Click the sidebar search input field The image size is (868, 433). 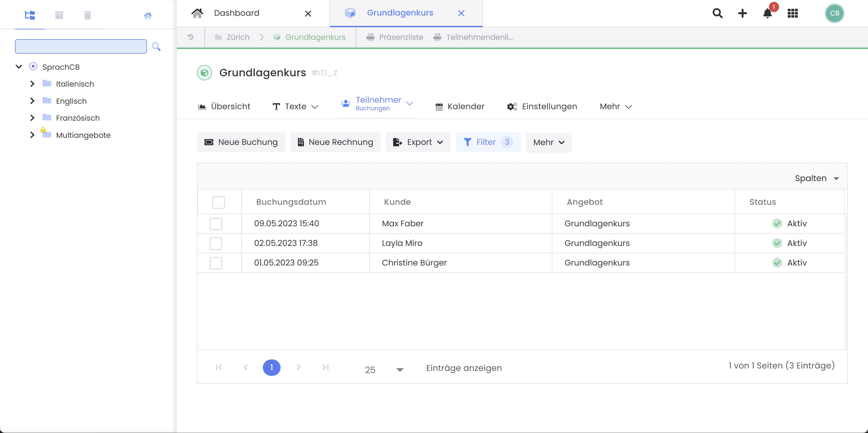[x=81, y=47]
